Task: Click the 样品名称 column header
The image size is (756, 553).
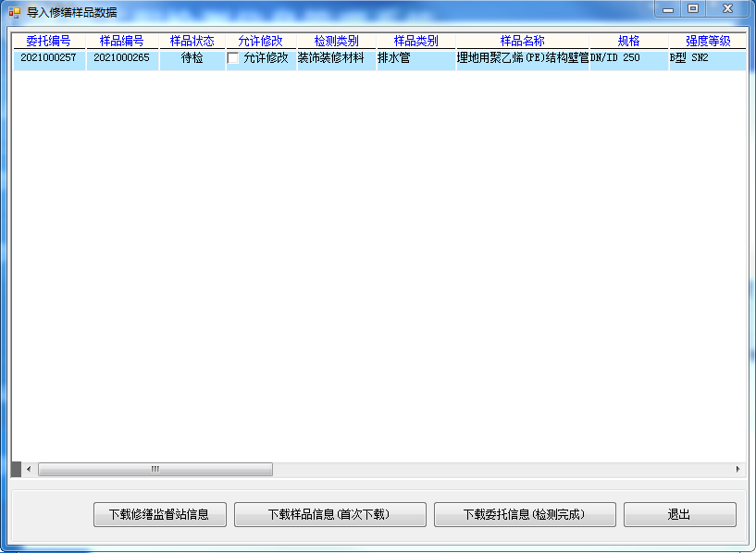Action: (523, 42)
